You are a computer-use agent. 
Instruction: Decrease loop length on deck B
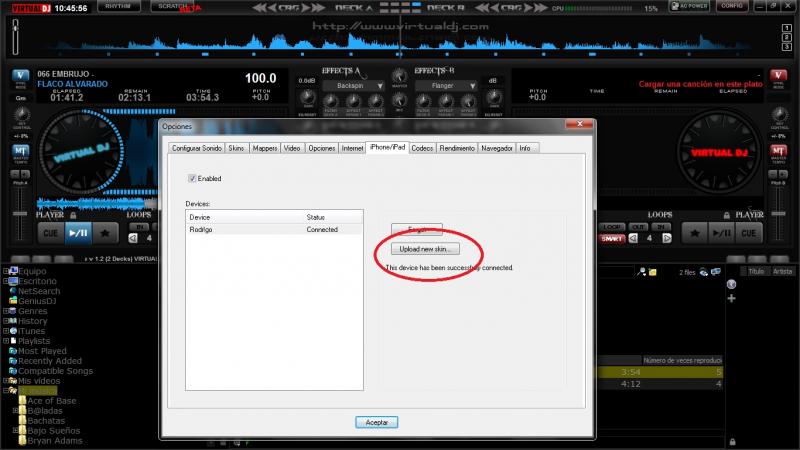click(633, 238)
